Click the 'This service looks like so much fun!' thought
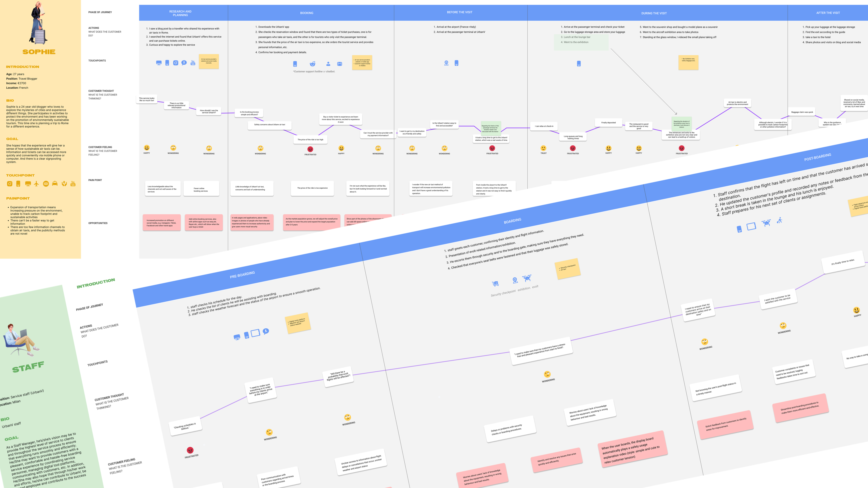 [x=147, y=99]
